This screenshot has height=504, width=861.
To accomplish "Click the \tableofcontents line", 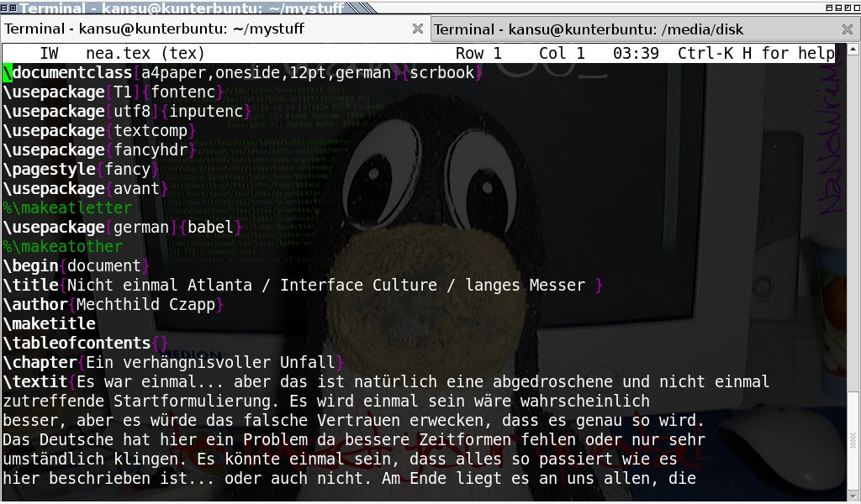I will pos(86,343).
